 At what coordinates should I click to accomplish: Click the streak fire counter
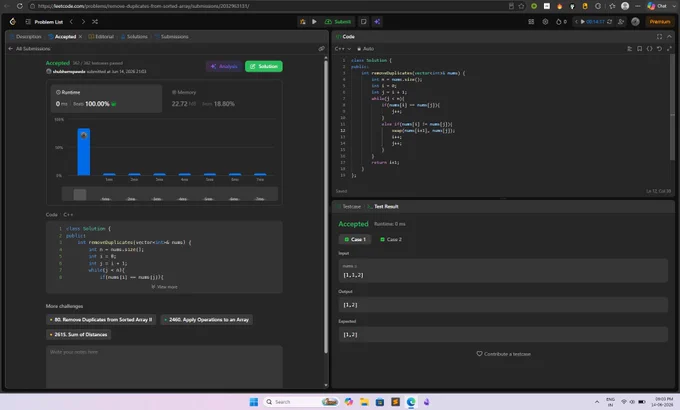click(561, 22)
